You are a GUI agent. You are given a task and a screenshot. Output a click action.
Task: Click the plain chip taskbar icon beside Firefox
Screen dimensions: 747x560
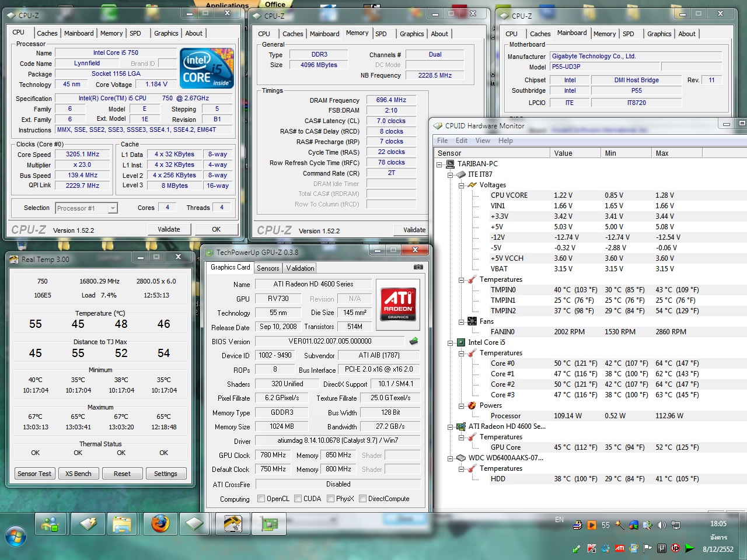194,524
